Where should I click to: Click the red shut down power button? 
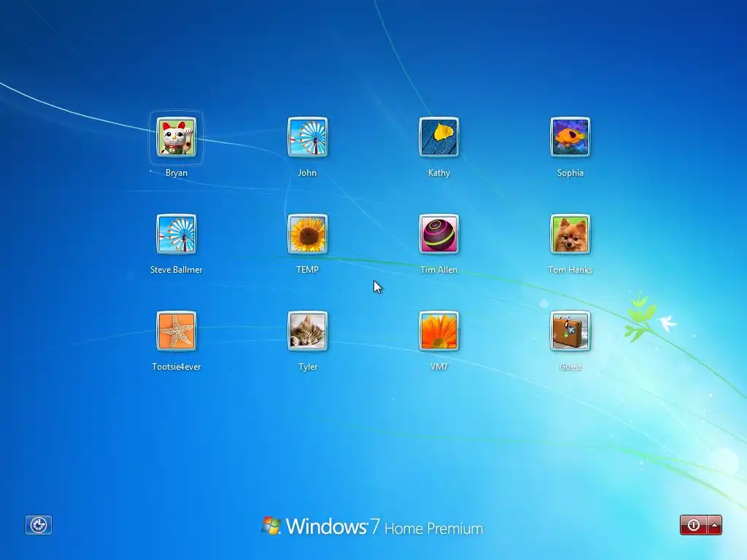coord(694,525)
